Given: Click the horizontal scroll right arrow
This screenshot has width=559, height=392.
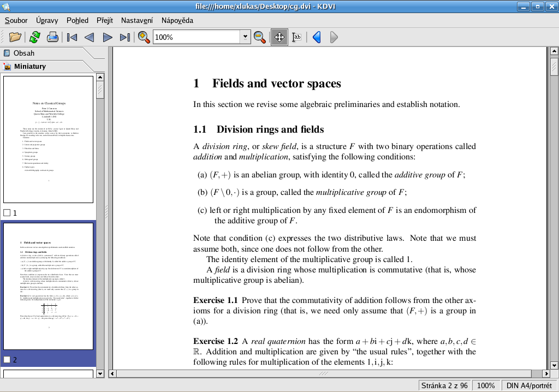Looking at the screenshot, I should coord(546,374).
